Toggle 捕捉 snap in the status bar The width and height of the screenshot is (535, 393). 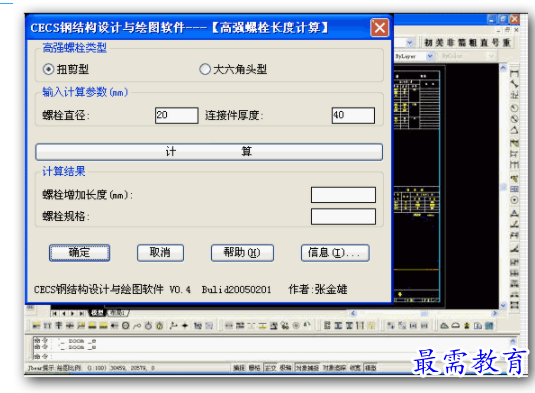click(x=239, y=368)
